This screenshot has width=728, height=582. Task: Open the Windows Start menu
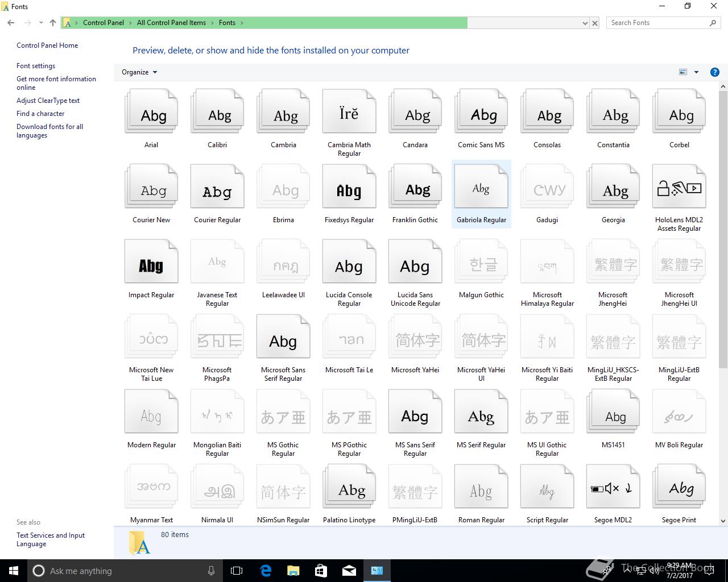(x=14, y=571)
